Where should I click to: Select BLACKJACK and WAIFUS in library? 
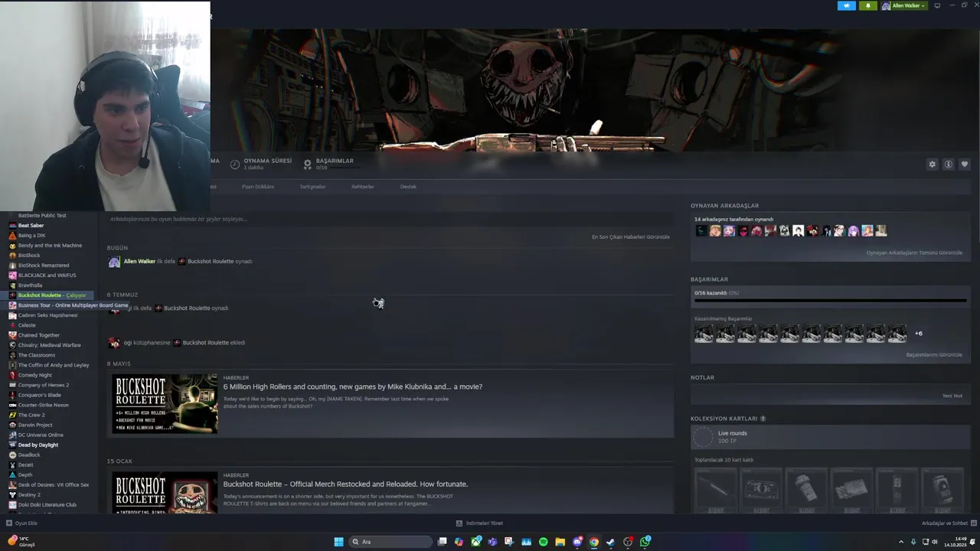click(x=47, y=275)
